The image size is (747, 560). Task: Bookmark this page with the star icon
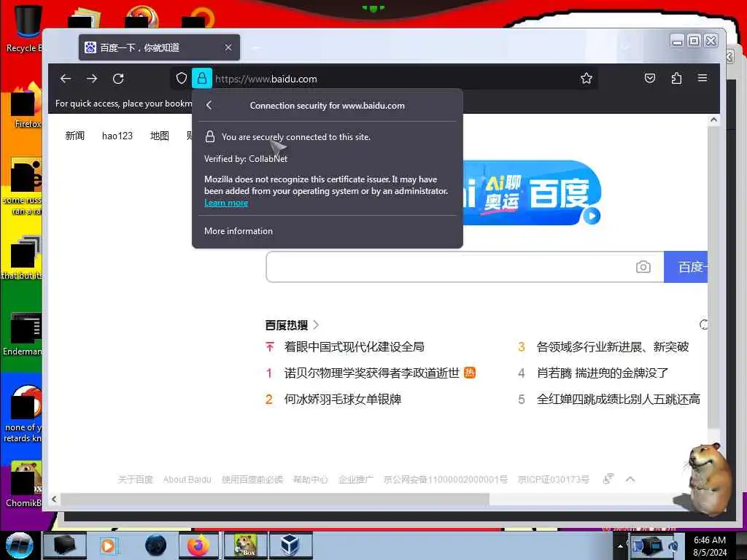coord(587,78)
